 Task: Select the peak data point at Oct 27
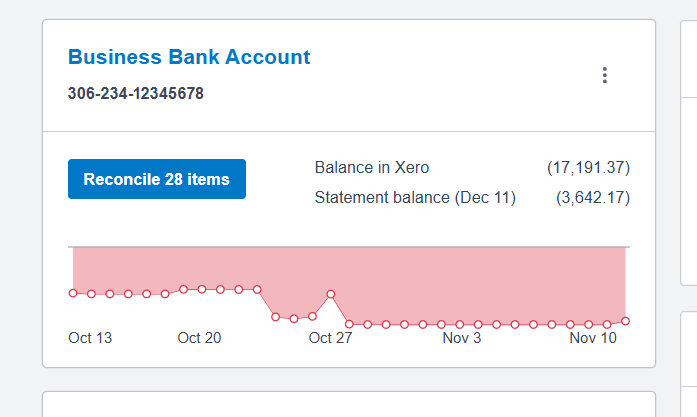point(331,294)
